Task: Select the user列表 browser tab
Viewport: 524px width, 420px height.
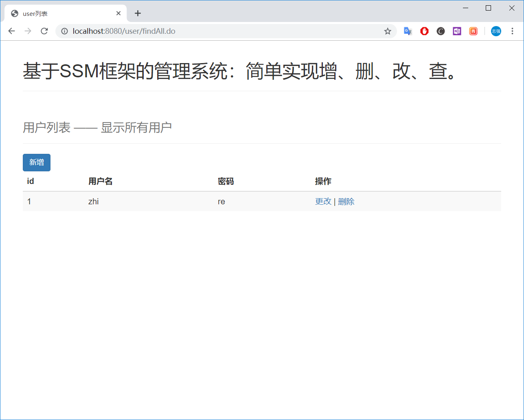Action: (65, 13)
